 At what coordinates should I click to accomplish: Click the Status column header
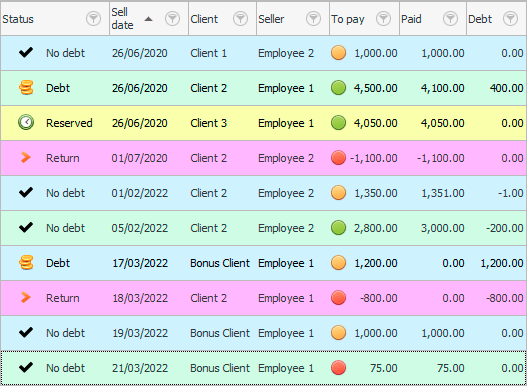pos(55,19)
